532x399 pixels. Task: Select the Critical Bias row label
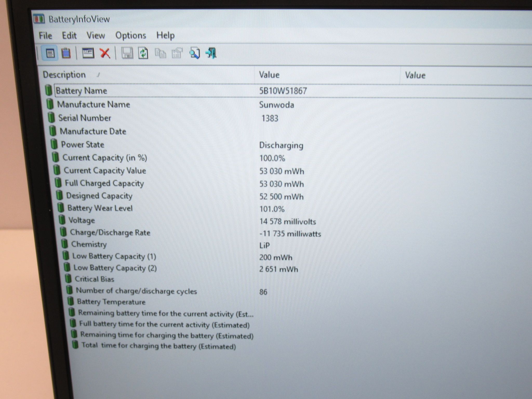point(94,279)
